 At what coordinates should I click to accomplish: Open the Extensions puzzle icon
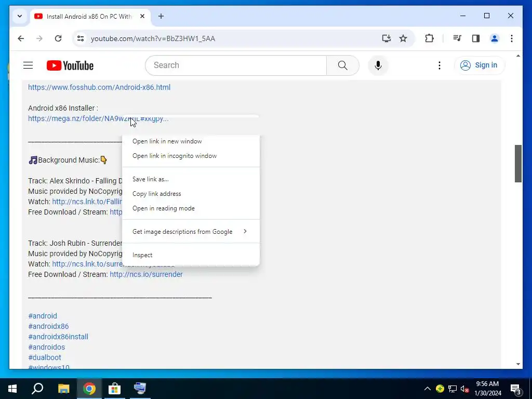pyautogui.click(x=429, y=38)
